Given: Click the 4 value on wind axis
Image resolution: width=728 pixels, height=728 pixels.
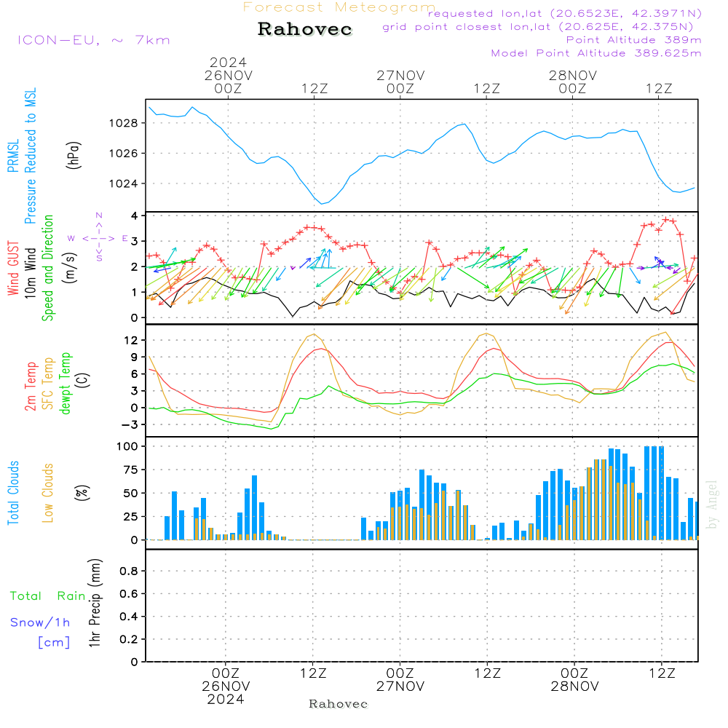Looking at the screenshot, I should (x=135, y=216).
